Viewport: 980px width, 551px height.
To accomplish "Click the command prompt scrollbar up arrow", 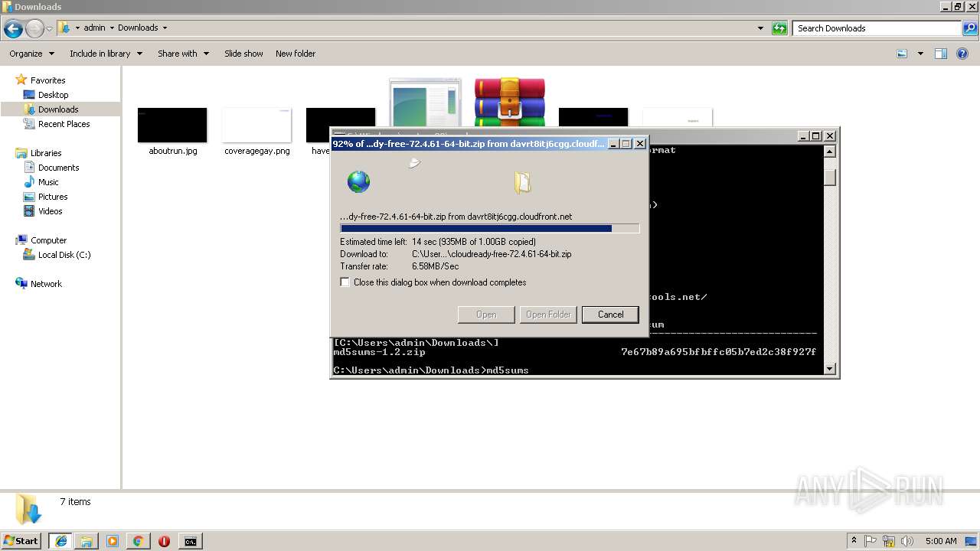I will (829, 151).
